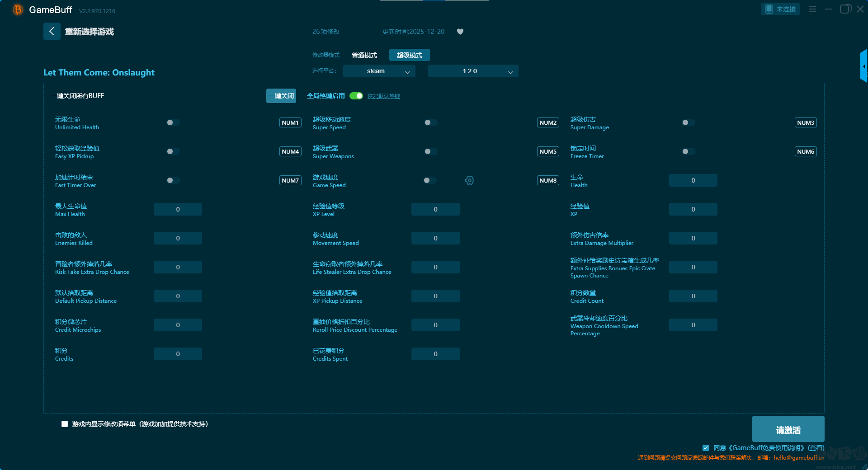The width and height of the screenshot is (868, 470).
Task: Click the 恢复默认热键 restore hotkeys link
Action: coord(383,96)
